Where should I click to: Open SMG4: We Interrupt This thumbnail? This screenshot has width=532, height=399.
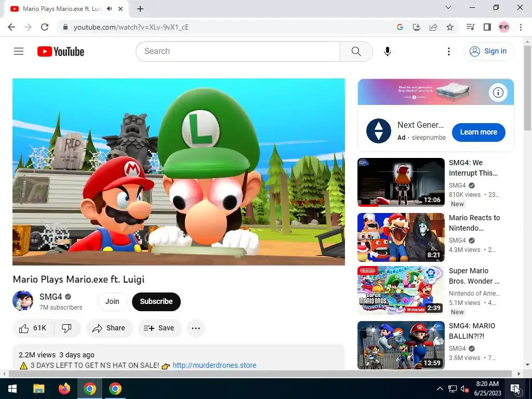401,182
